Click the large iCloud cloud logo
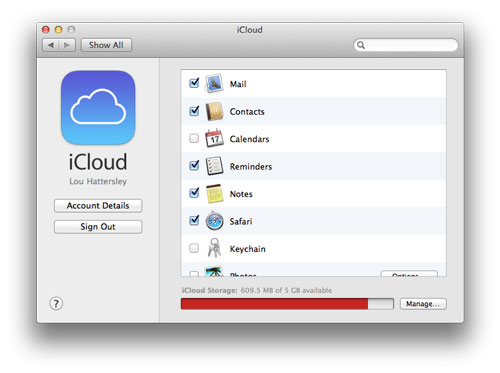The width and height of the screenshot is (500, 373). [x=98, y=108]
